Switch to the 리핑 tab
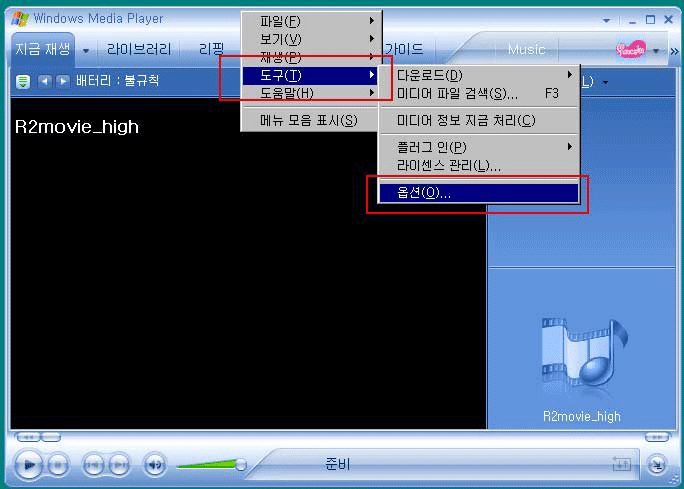Screen dimensions: 684x489 pyautogui.click(x=212, y=49)
